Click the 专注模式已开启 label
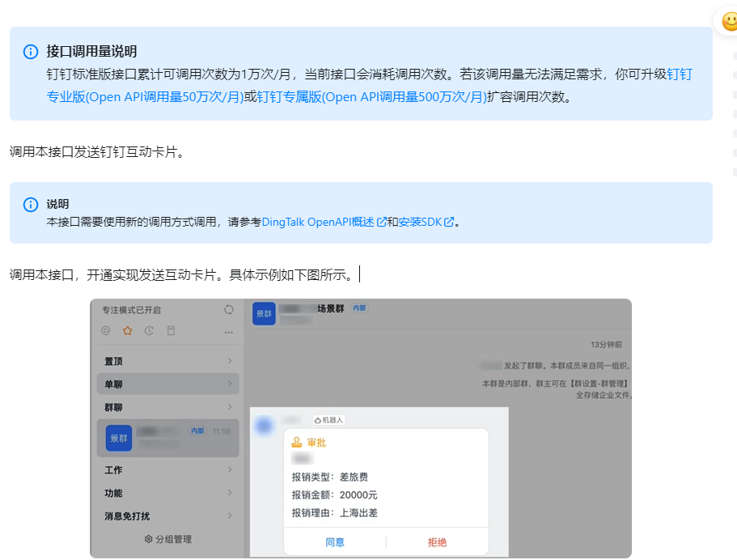 click(x=132, y=310)
